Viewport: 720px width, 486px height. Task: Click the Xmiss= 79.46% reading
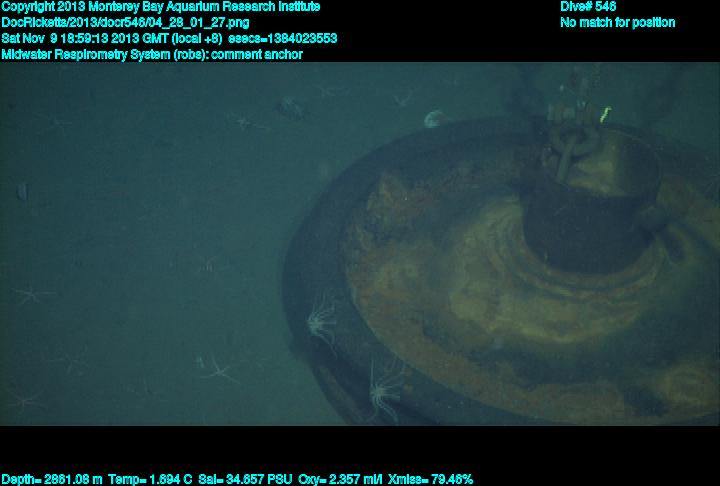tap(430, 480)
